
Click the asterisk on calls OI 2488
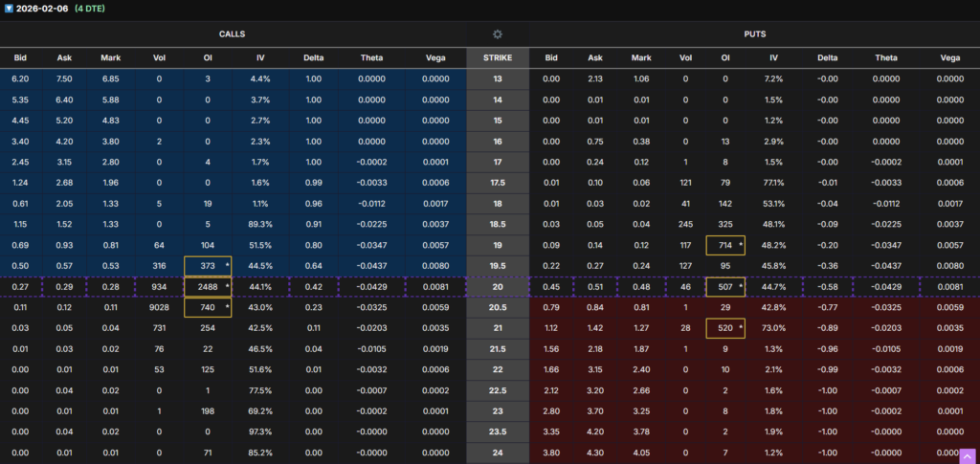(227, 287)
